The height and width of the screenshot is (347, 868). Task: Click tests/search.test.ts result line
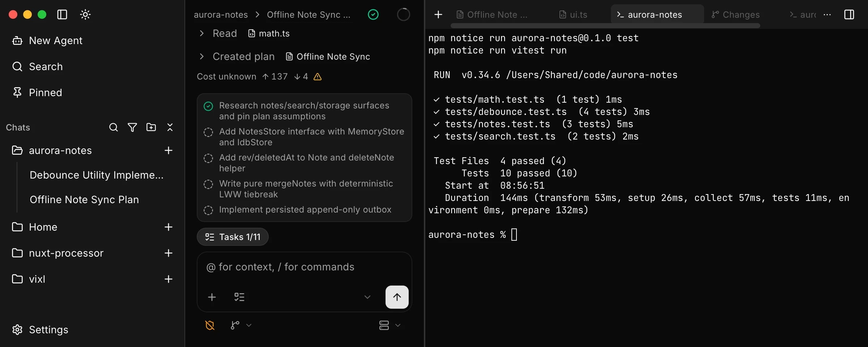click(536, 136)
